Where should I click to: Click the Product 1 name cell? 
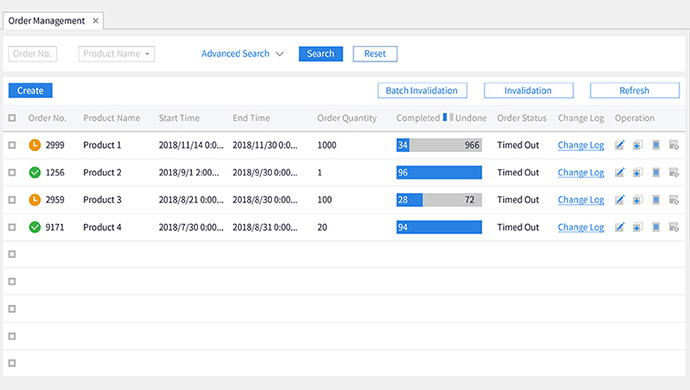point(102,145)
